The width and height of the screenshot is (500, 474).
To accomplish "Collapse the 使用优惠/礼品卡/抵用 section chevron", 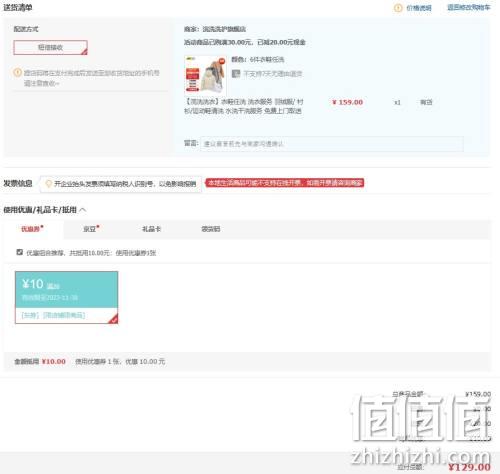I will coord(83,210).
